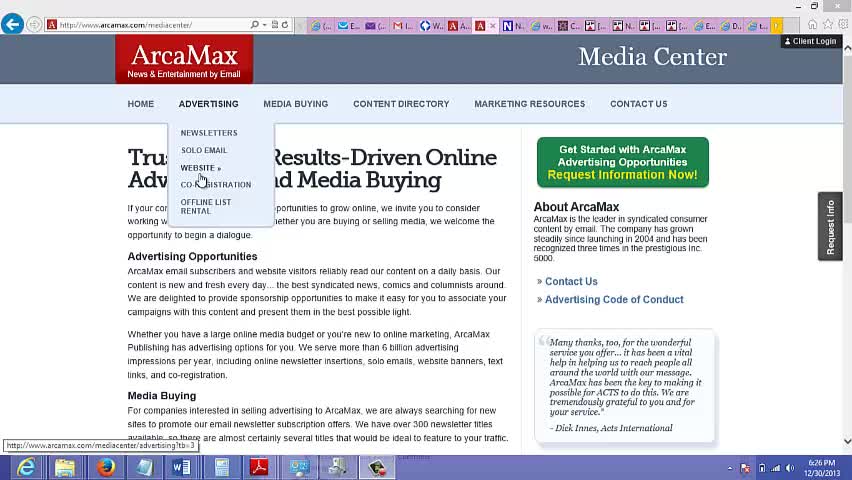Open File Explorer from the taskbar
The width and height of the screenshot is (852, 480).
point(65,467)
